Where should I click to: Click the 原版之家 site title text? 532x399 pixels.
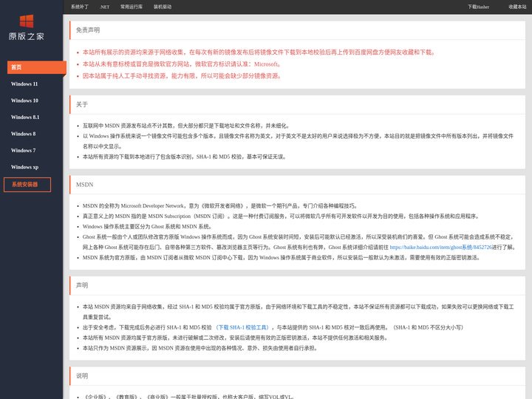[27, 36]
